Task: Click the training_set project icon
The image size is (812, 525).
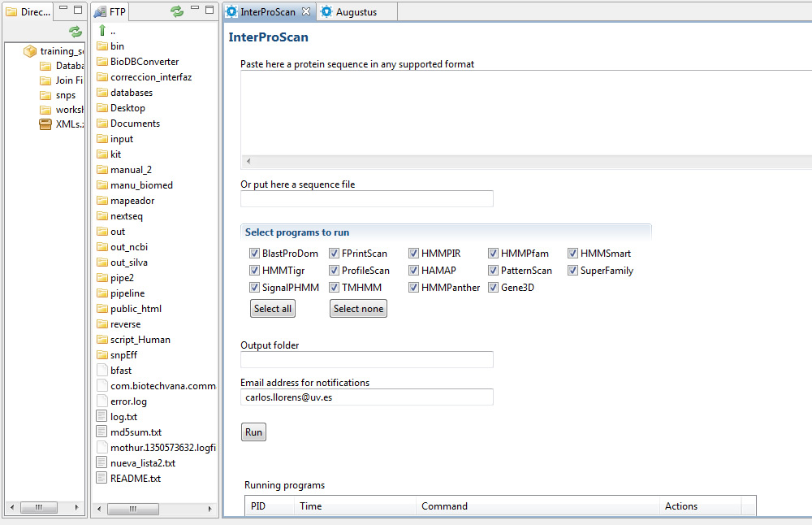Action: click(30, 51)
